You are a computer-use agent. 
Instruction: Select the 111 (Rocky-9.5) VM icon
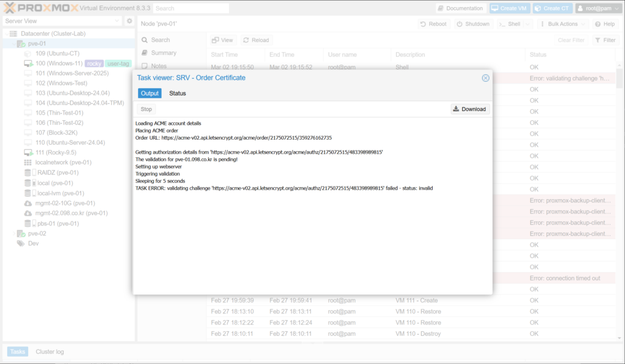coord(28,152)
